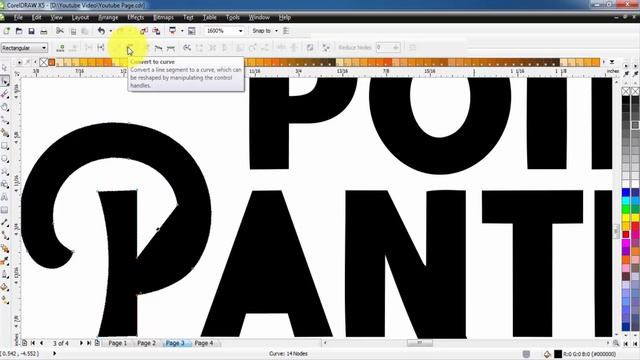Viewport: 640px width, 360px height.
Task: Select the Pick tool
Action: point(4,68)
